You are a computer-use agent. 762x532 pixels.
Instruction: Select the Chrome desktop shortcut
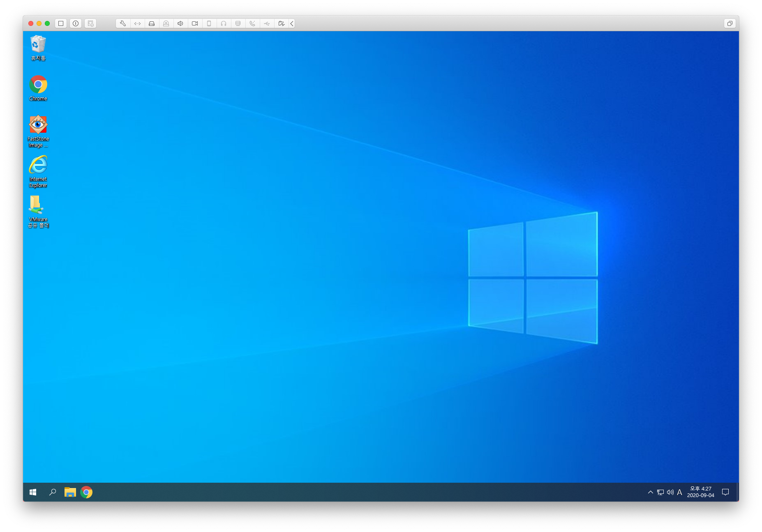[38, 88]
